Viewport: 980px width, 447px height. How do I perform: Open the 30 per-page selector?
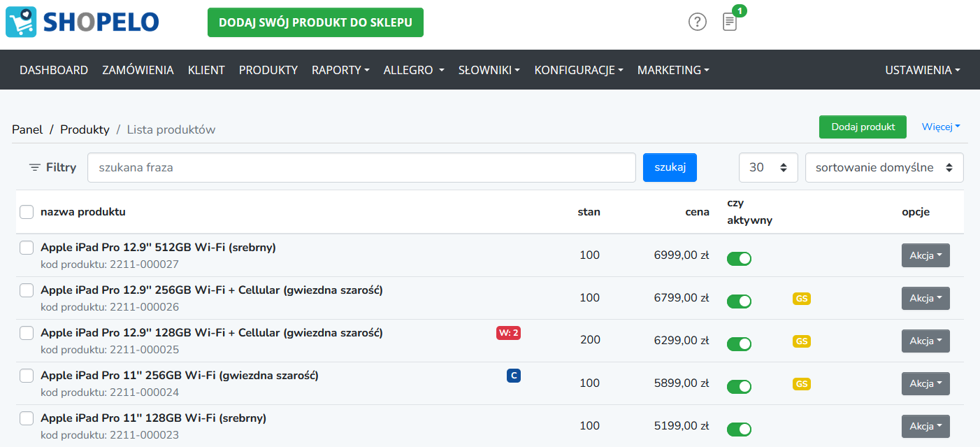tap(768, 168)
